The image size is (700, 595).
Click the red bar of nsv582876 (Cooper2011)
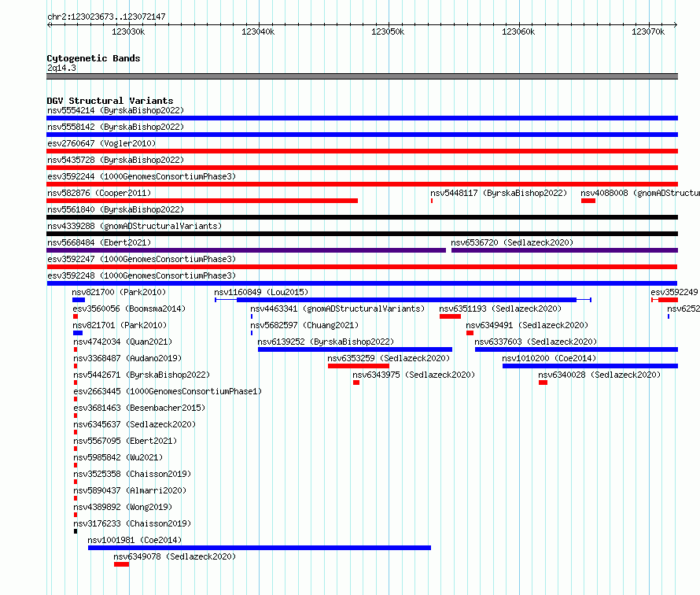202,201
